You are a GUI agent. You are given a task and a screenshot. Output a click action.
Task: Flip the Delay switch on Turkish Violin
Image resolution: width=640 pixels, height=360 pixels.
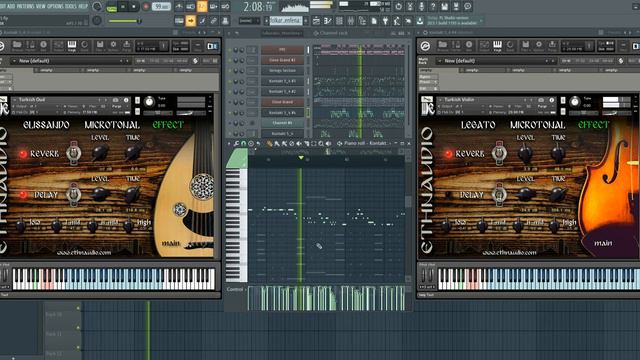[x=499, y=194]
